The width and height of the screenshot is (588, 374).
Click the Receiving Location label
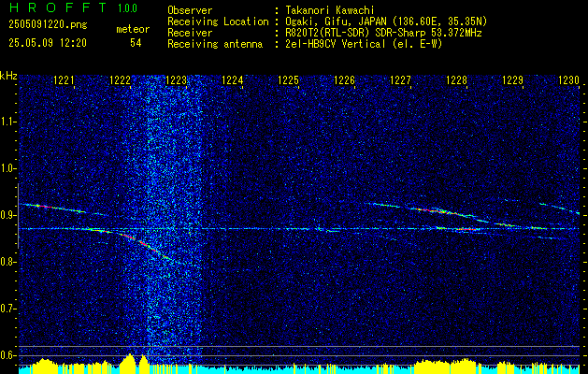pos(218,22)
